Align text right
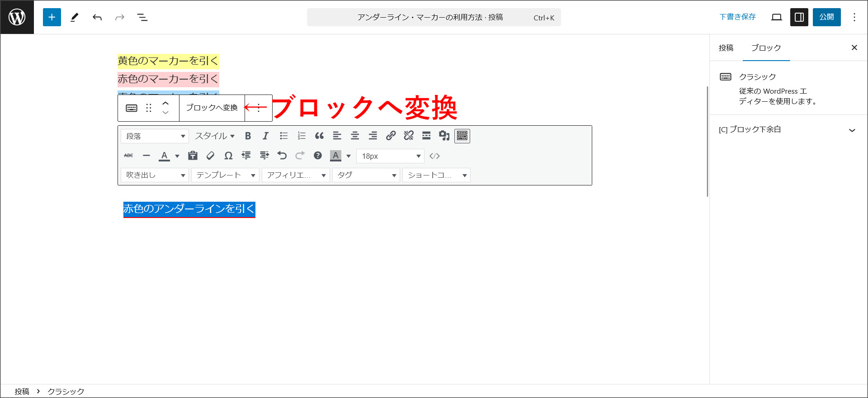Viewport: 868px width, 398px height. [373, 136]
